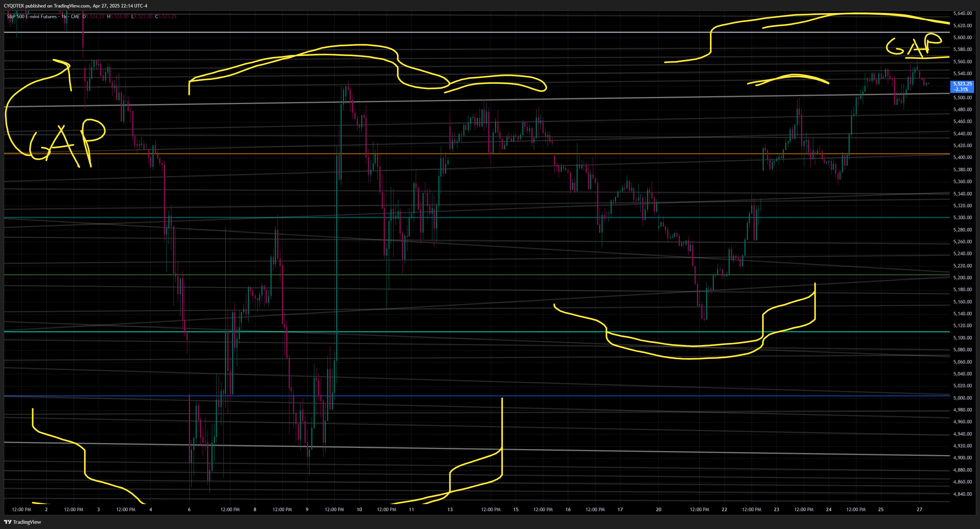Click the 5,560.00 price axis label

pos(963,62)
